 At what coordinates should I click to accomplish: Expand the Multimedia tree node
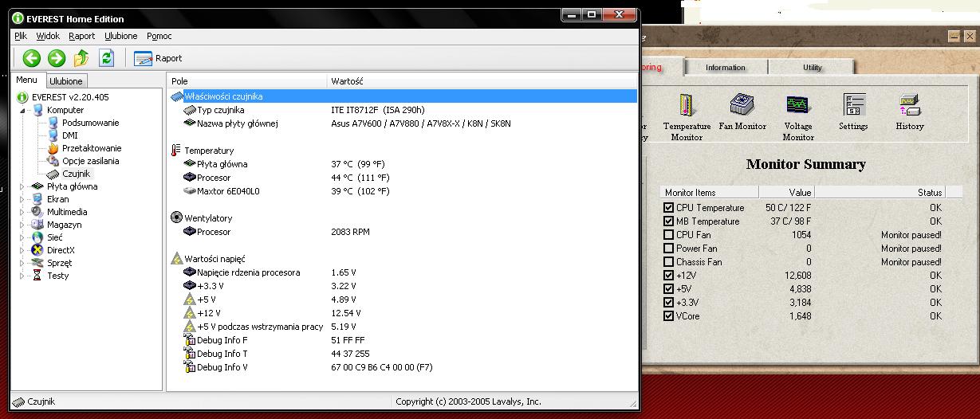pyautogui.click(x=22, y=212)
